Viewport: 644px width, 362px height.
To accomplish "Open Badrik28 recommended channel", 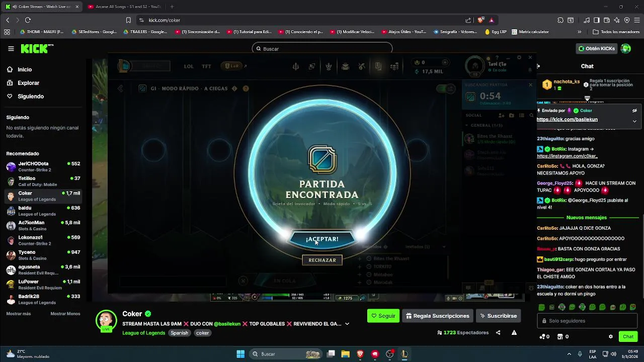I will coord(43,299).
